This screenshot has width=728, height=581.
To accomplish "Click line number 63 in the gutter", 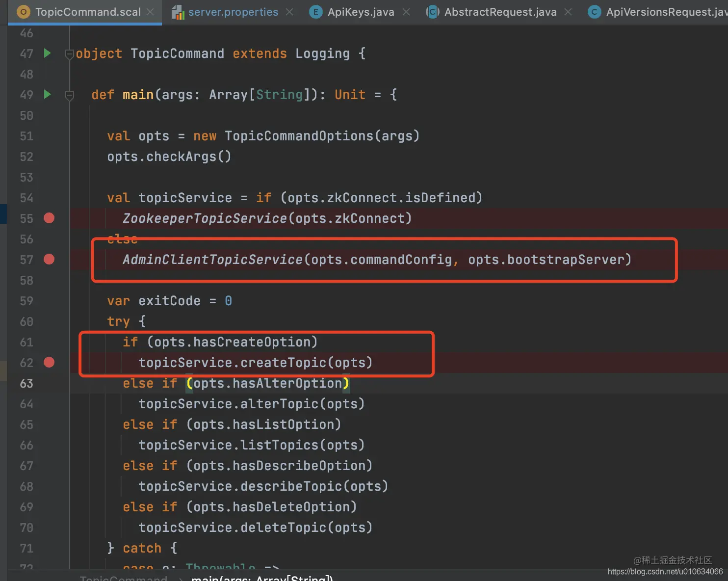I will [26, 383].
